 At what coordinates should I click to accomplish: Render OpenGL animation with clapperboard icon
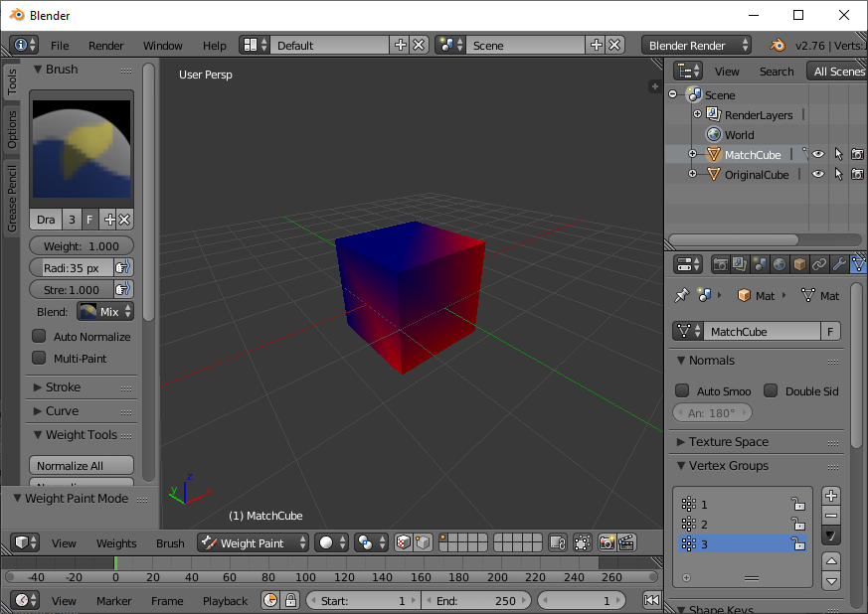[626, 542]
